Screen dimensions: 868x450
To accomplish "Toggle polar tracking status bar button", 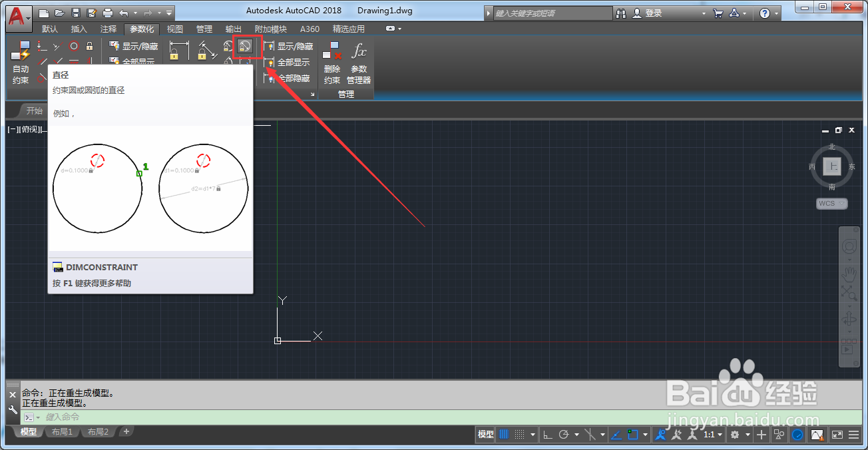I will (564, 435).
